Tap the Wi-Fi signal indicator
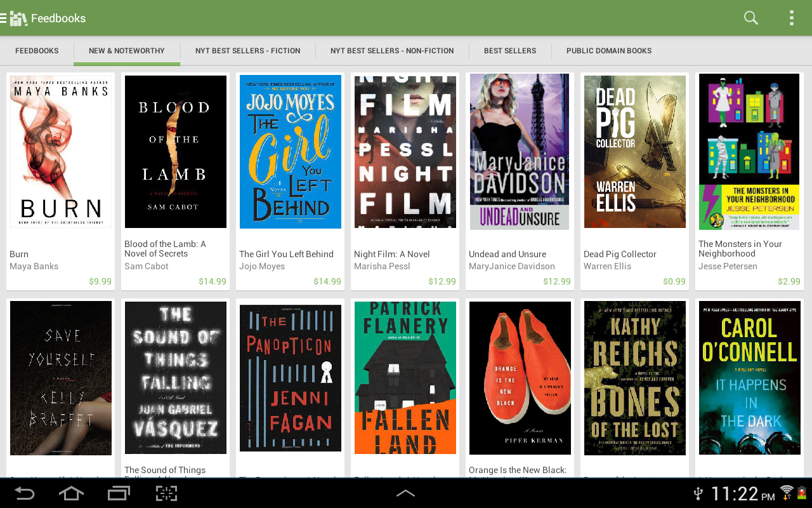Image resolution: width=812 pixels, height=508 pixels. pos(787,493)
